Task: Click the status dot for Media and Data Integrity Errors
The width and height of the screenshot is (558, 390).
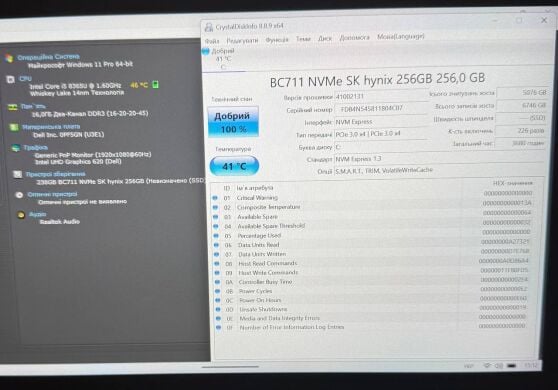Action: [219, 318]
